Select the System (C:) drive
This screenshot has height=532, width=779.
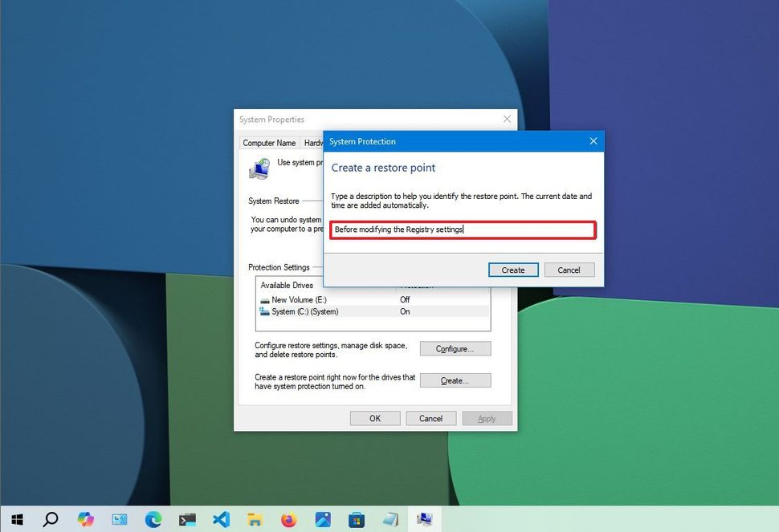point(305,312)
